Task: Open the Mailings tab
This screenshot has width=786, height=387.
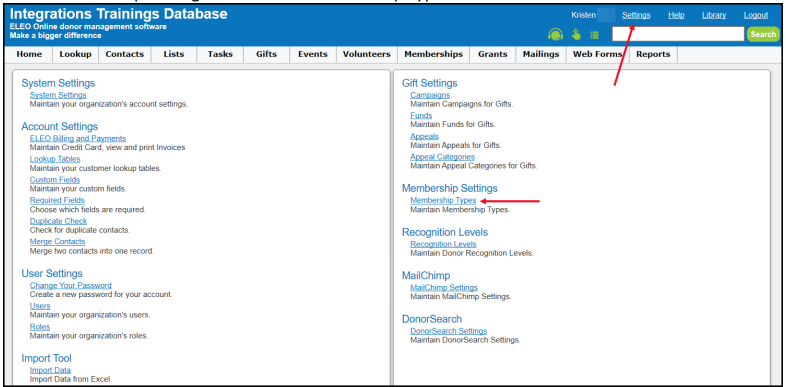Action: pyautogui.click(x=541, y=54)
